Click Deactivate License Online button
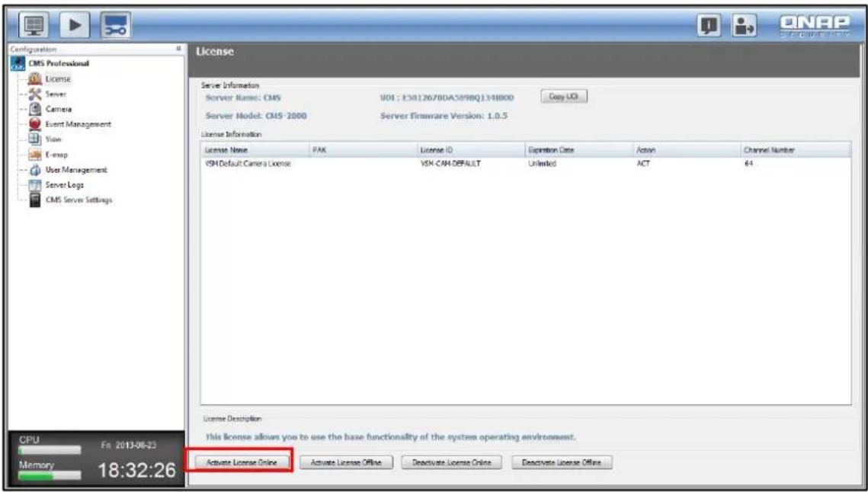The height and width of the screenshot is (492, 868). click(x=452, y=462)
